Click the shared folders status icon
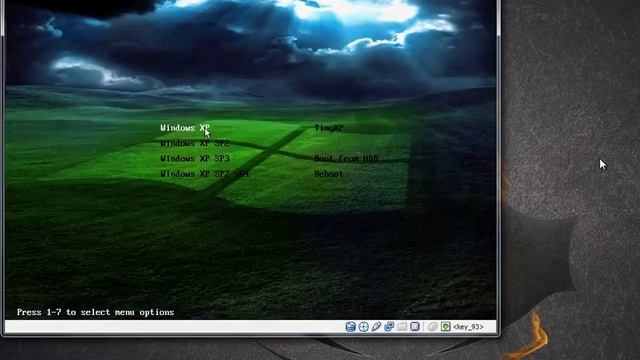640x360 pixels. (x=402, y=327)
